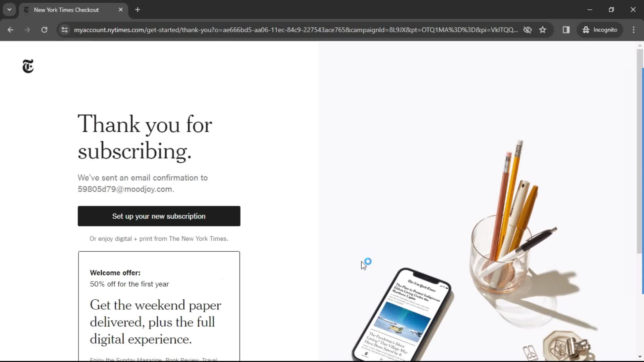
Task: Click the new tab plus button
Action: tap(138, 10)
